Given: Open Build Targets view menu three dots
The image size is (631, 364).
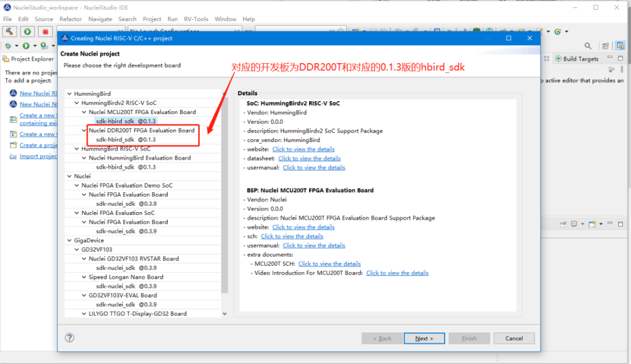Looking at the screenshot, I should click(622, 70).
